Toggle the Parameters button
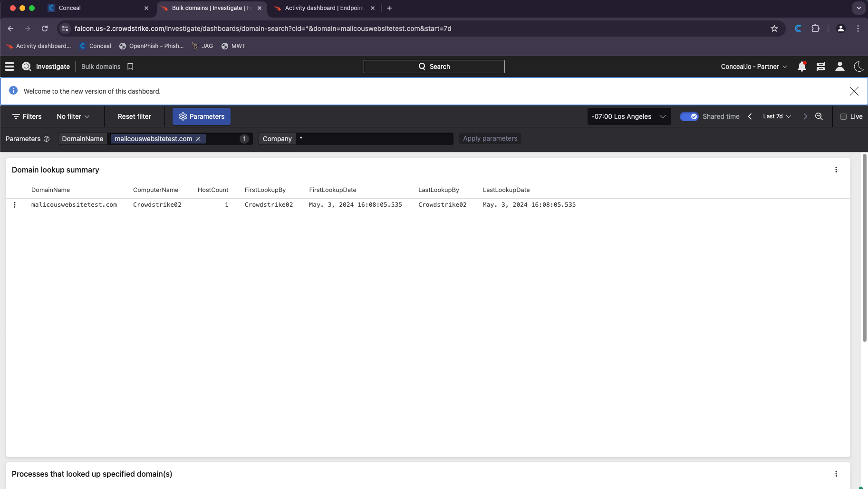Screen dimensions: 868x489 coord(201,116)
